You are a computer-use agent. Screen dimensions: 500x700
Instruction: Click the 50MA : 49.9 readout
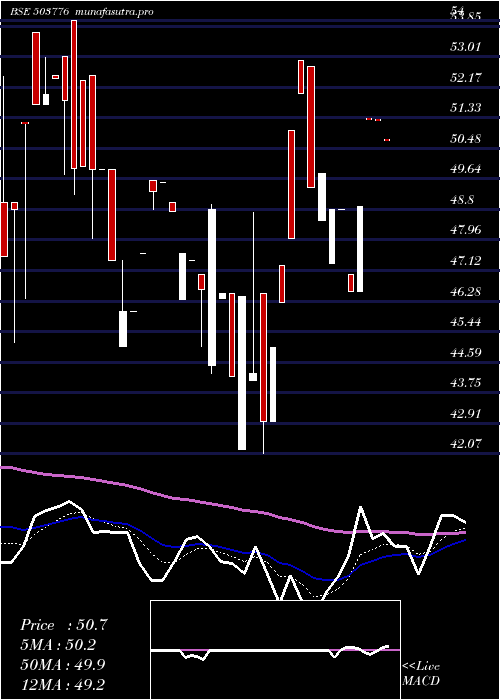[x=63, y=665]
